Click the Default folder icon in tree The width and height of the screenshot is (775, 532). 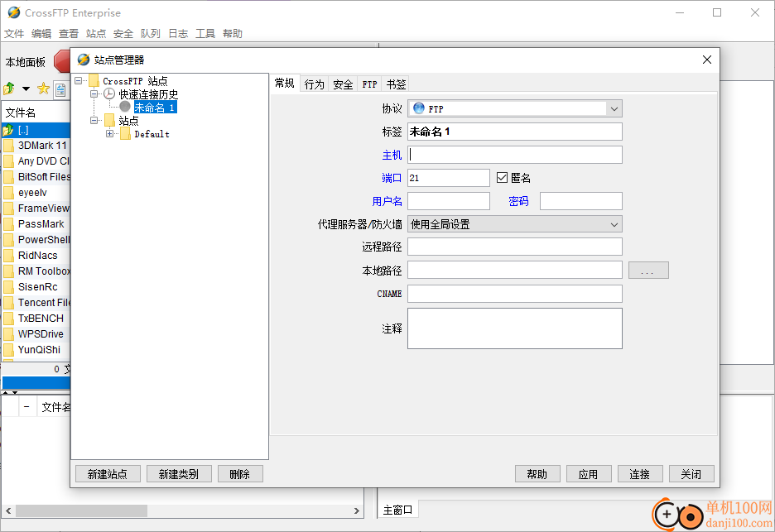click(x=126, y=134)
